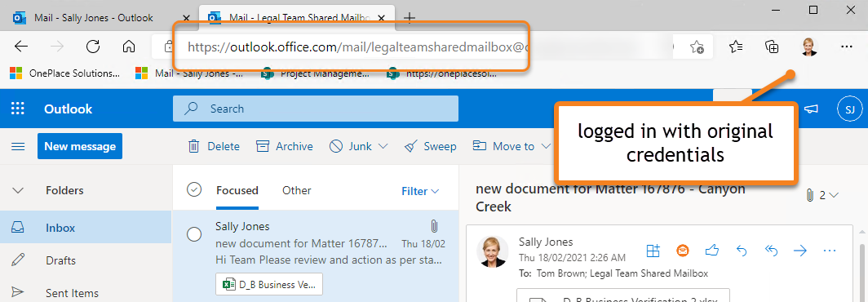Image resolution: width=868 pixels, height=302 pixels.
Task: Open Mail - Sally Jones bookmark
Action: coord(189,73)
